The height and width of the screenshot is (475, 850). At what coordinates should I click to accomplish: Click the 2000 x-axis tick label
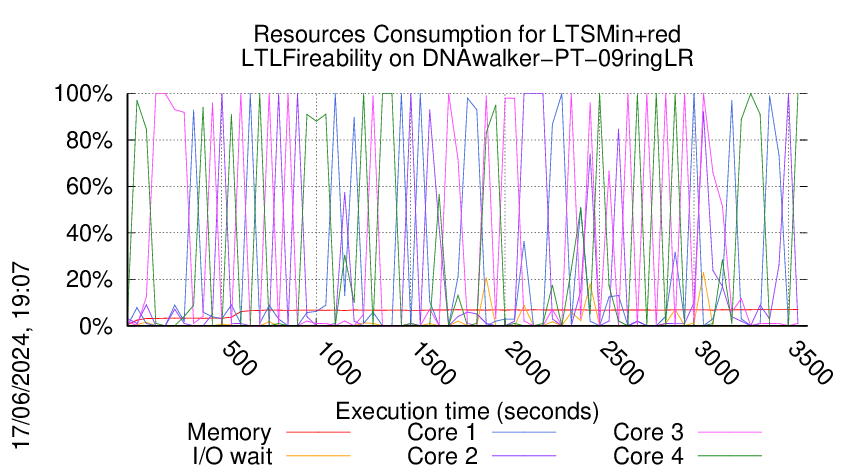click(527, 363)
